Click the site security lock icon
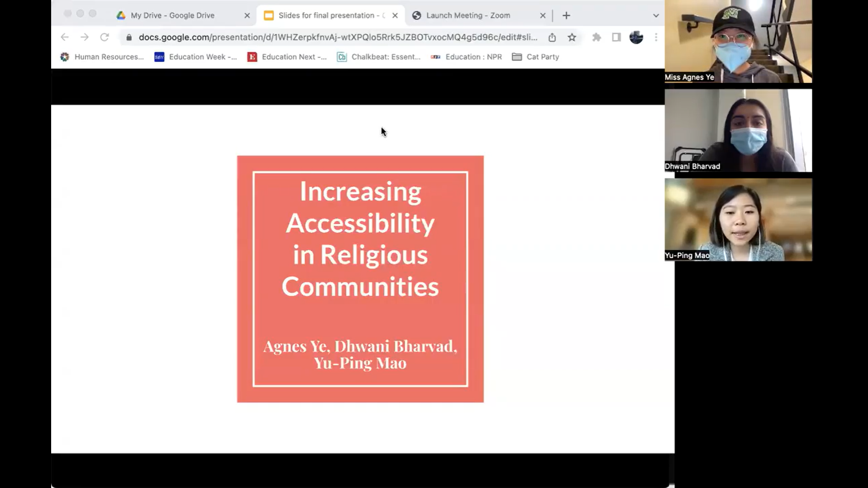 129,37
